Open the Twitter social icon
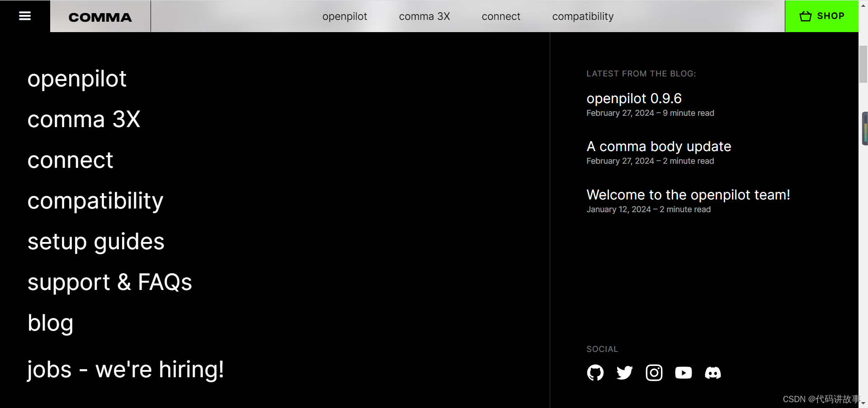The image size is (868, 408). pos(624,373)
